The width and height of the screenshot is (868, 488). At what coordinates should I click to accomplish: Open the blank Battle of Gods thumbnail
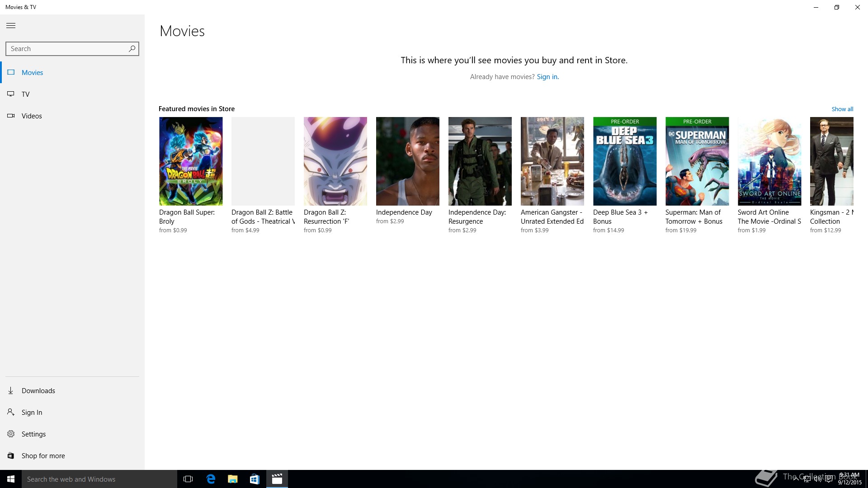(x=263, y=161)
